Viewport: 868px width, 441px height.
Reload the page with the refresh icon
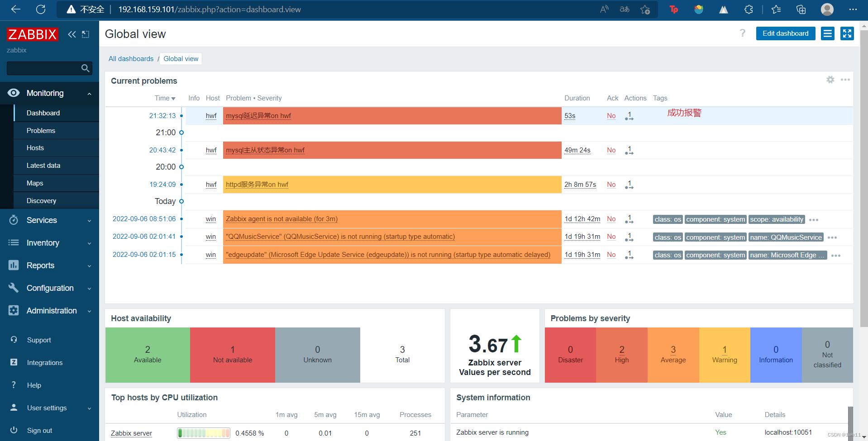click(41, 9)
